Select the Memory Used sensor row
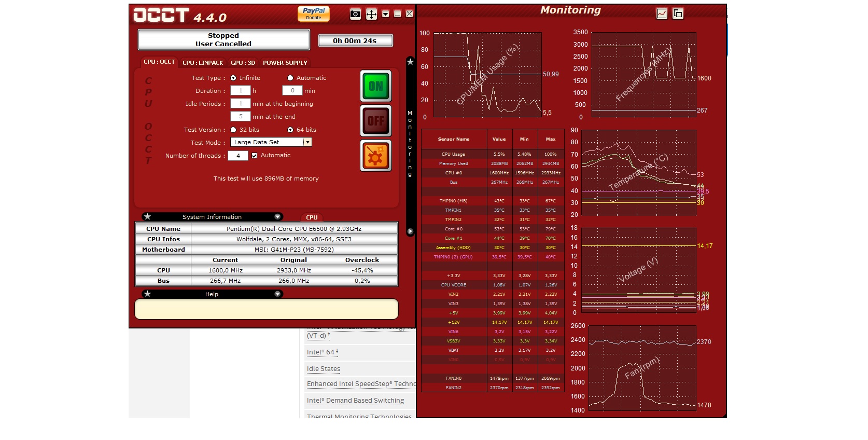This screenshot has height=440, width=868. coord(493,163)
